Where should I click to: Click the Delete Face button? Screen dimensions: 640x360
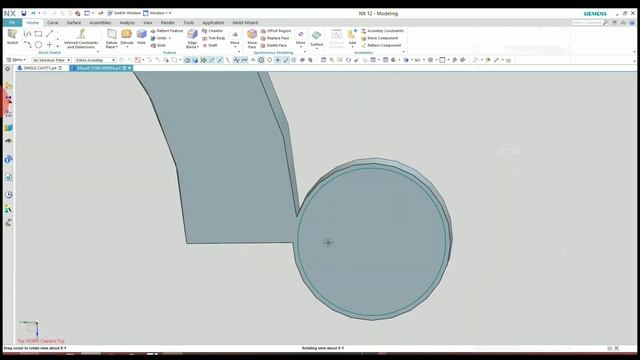click(273, 45)
